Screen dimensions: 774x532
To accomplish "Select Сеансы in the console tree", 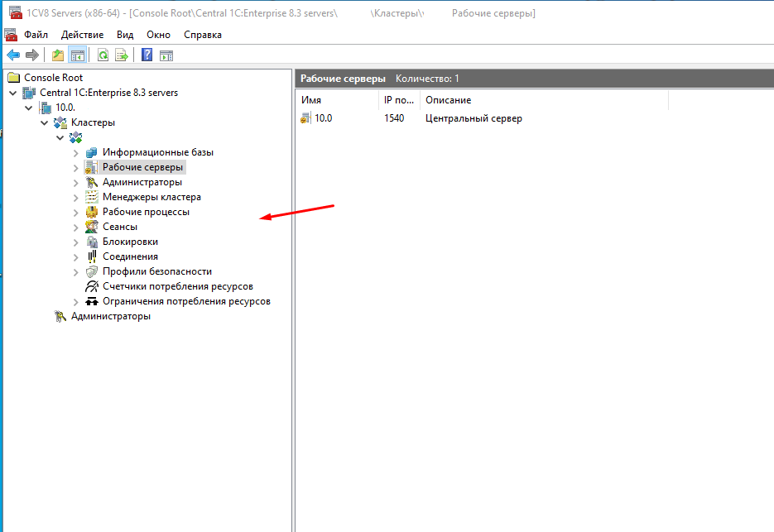I will 119,227.
